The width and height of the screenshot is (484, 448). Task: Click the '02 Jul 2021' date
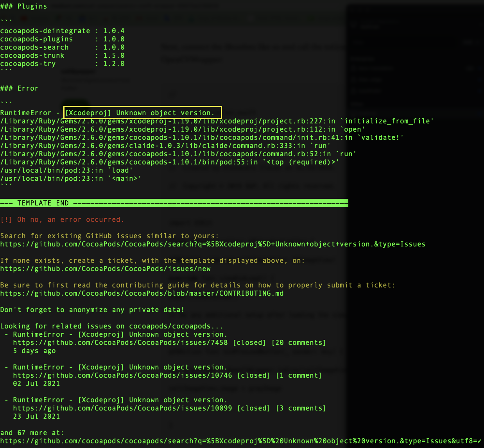(x=36, y=384)
